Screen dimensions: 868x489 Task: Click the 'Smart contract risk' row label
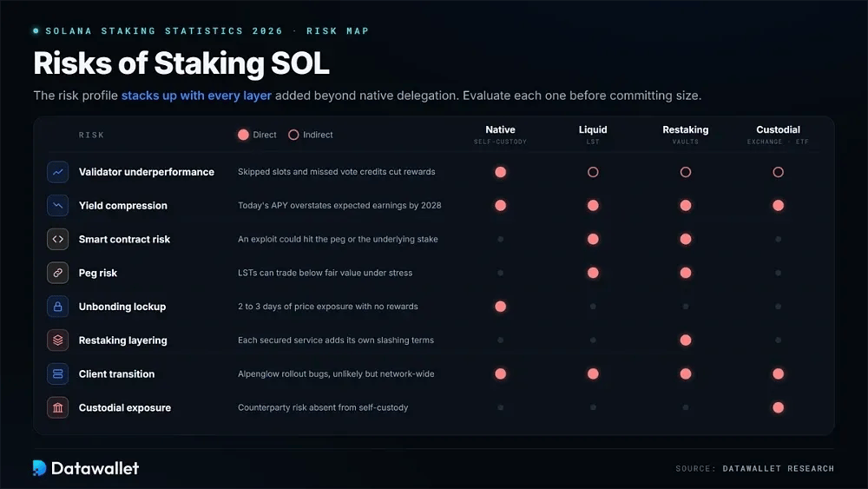(x=124, y=239)
